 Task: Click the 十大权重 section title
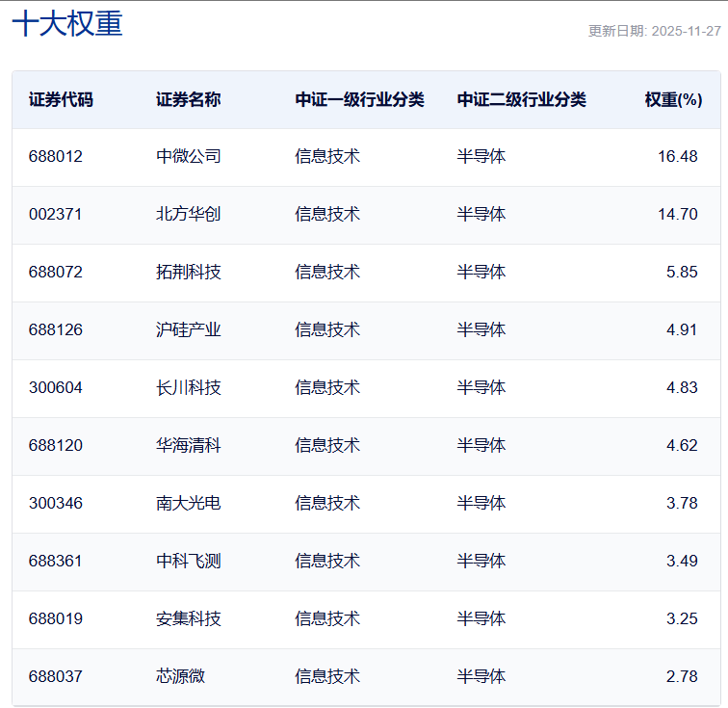[67, 23]
